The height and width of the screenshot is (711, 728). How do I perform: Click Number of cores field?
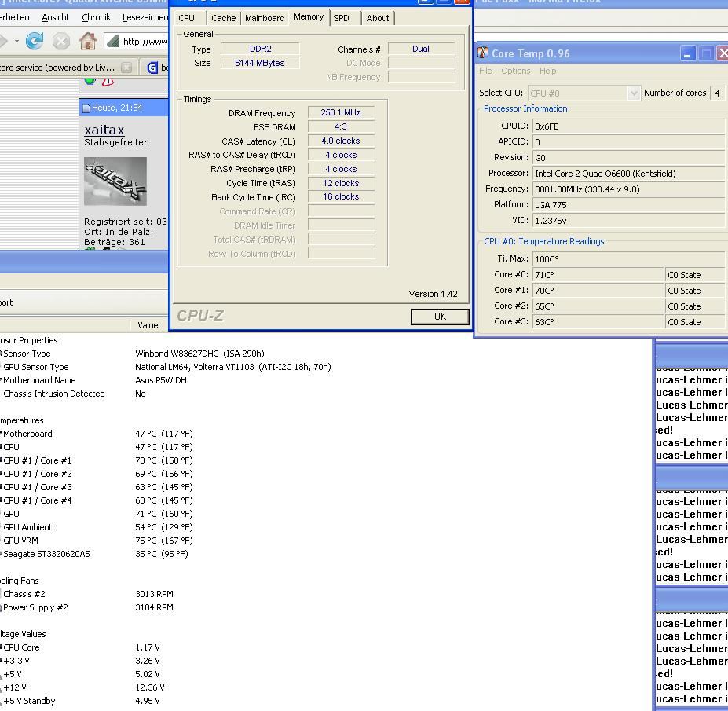pyautogui.click(x=718, y=93)
